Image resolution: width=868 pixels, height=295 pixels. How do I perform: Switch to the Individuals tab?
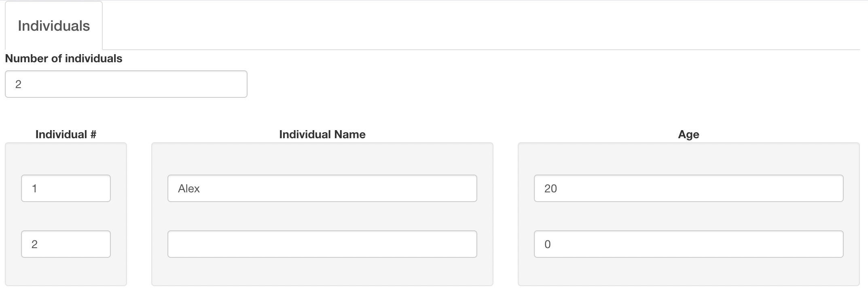tap(54, 26)
